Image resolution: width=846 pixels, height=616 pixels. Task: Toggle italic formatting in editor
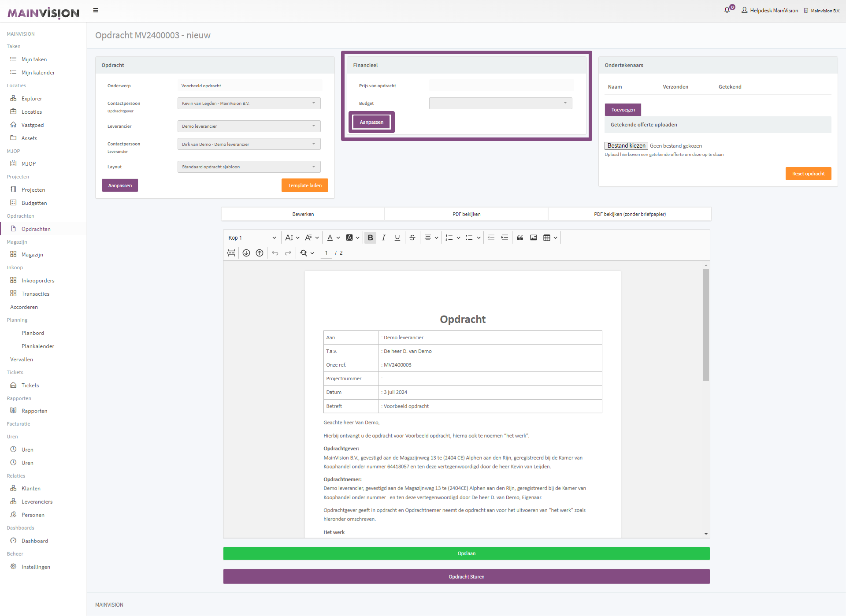(x=383, y=237)
